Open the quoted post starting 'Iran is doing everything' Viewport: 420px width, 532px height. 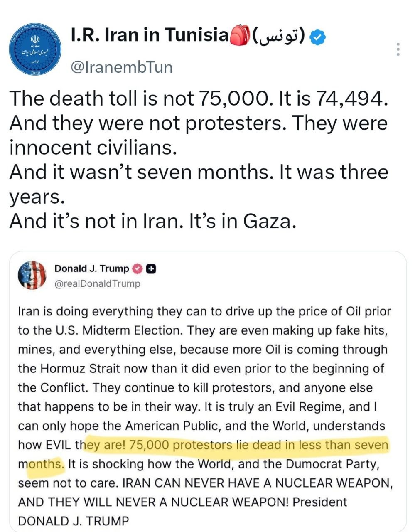(208, 392)
